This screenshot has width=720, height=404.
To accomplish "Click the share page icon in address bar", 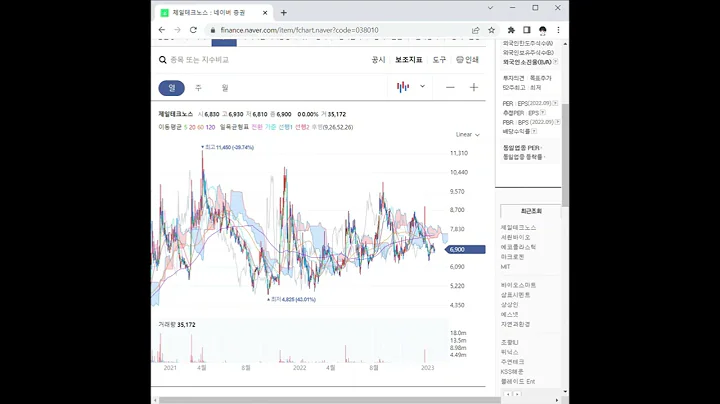I will coord(476,30).
